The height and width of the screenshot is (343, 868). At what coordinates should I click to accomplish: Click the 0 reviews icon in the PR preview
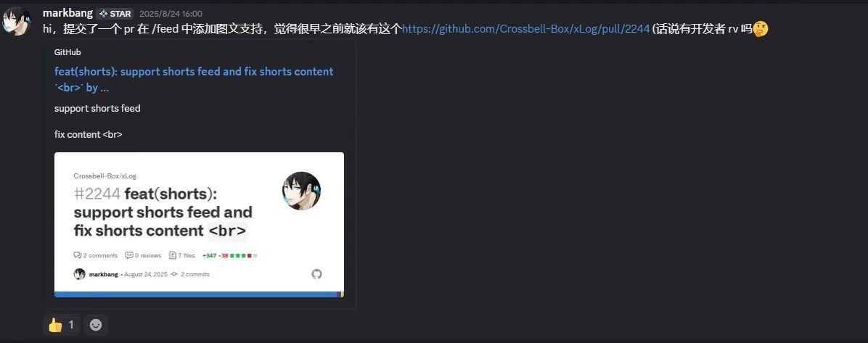click(129, 255)
